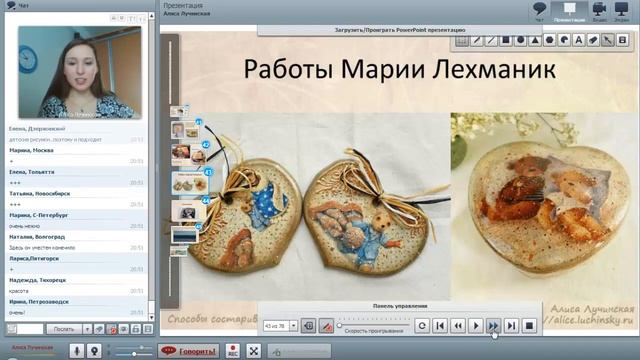The image size is (640, 360).
Task: Click the speech bubble icon in the chat toolbar
Action: click(123, 329)
